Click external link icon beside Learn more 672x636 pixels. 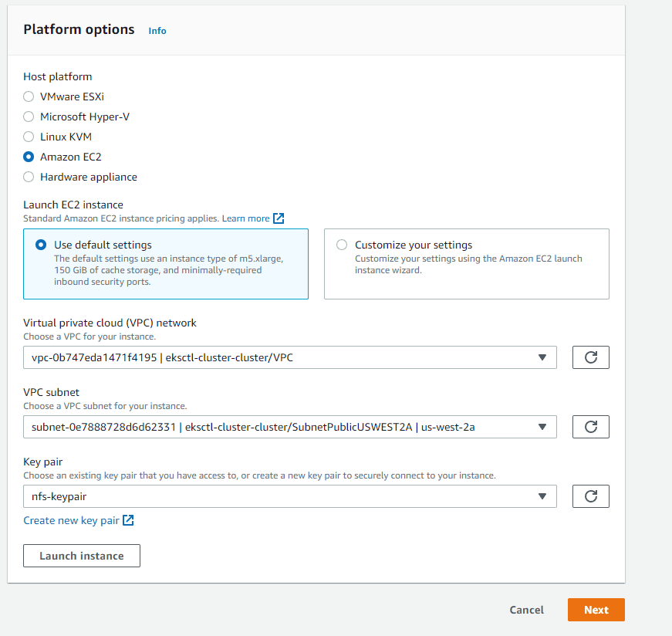tap(279, 218)
